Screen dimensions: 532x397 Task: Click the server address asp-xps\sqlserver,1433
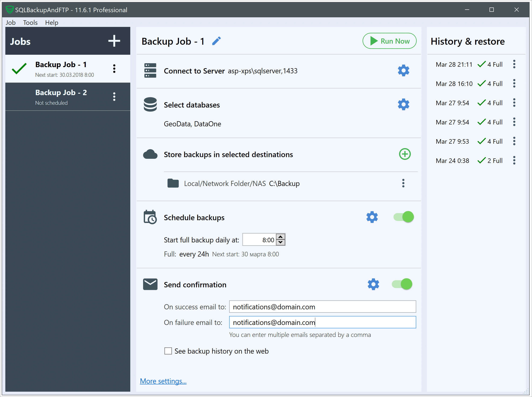263,71
